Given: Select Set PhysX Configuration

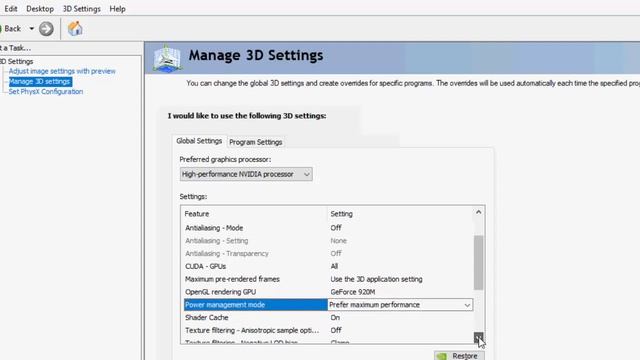Looking at the screenshot, I should pyautogui.click(x=46, y=91).
